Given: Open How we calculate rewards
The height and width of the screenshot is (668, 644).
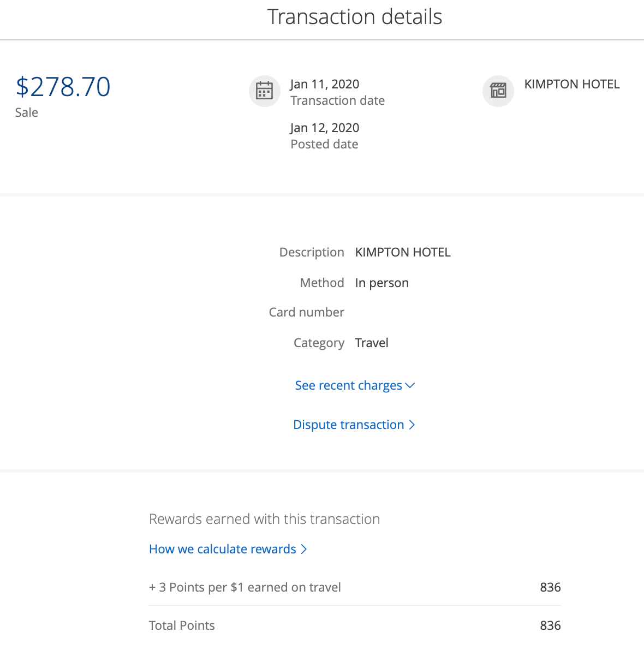Looking at the screenshot, I should click(223, 549).
